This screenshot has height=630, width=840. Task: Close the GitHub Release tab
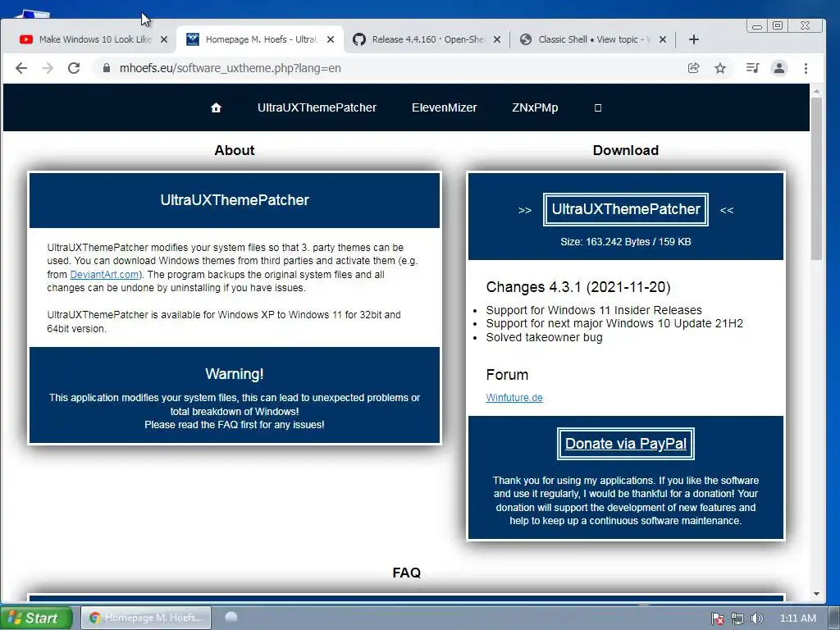click(x=497, y=39)
